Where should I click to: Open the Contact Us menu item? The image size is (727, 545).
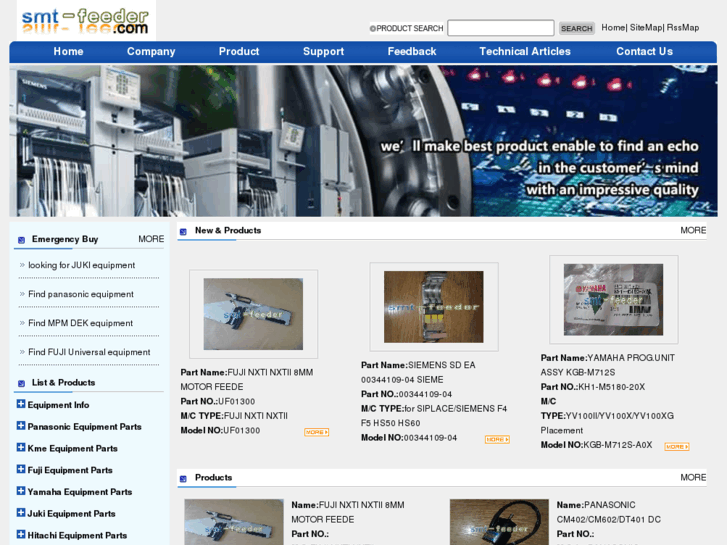coord(644,51)
